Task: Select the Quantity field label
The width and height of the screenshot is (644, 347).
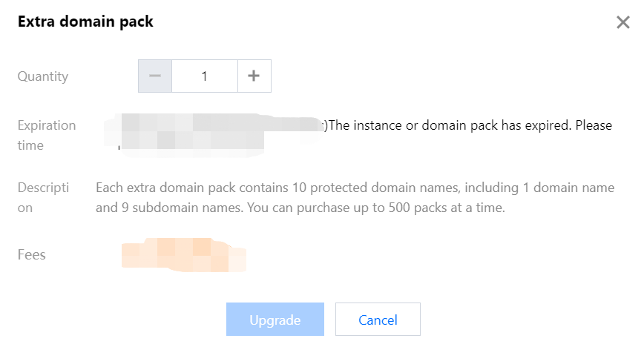Action: coord(43,76)
